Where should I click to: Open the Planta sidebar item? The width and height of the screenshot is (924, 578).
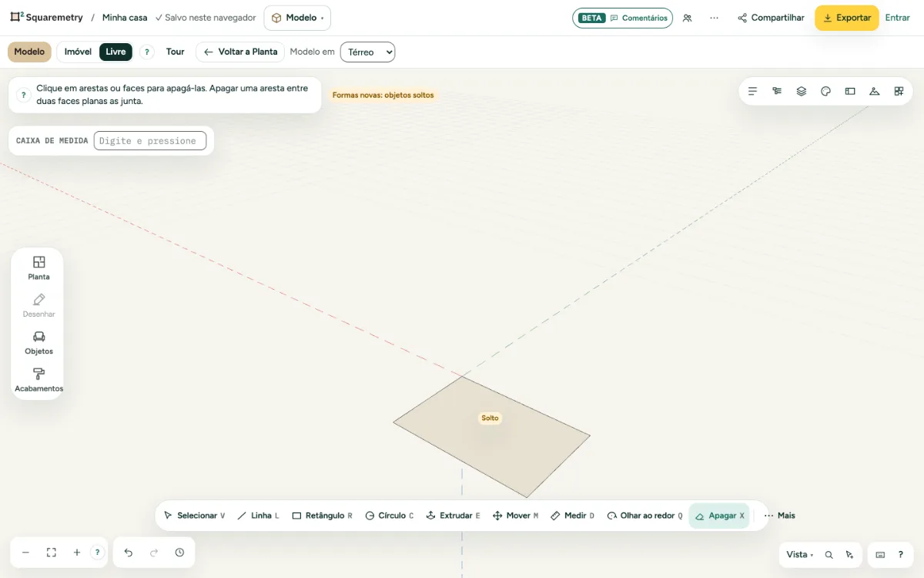[x=38, y=268]
